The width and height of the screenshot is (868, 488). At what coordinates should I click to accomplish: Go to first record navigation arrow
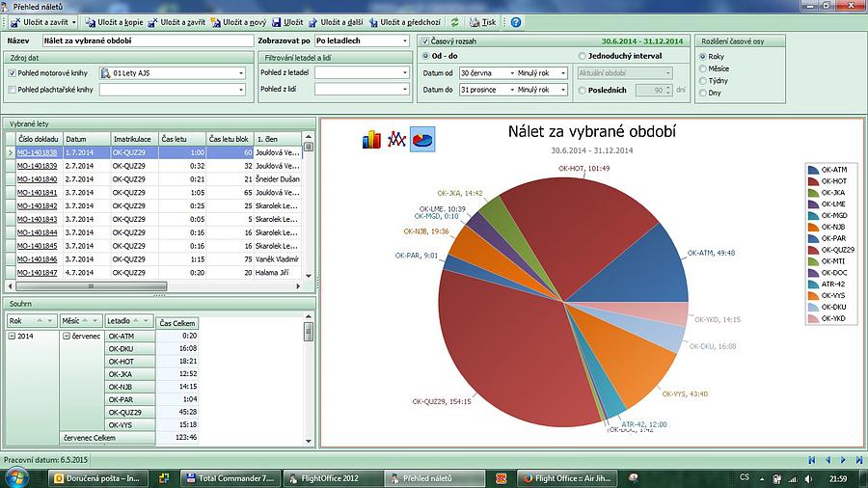point(811,460)
